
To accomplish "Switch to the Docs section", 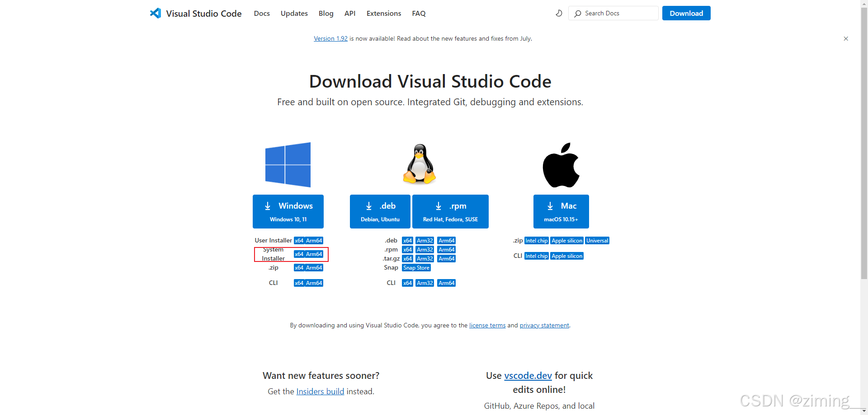I will tap(262, 13).
